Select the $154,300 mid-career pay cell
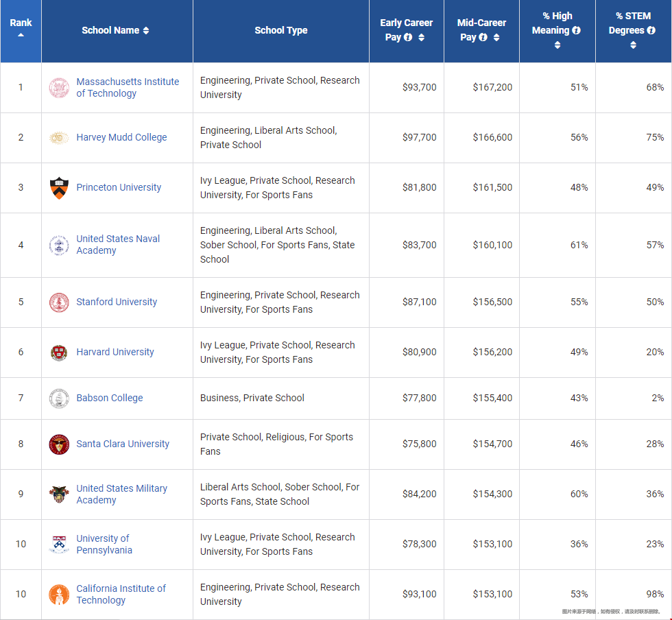672x620 pixels. pyautogui.click(x=481, y=494)
